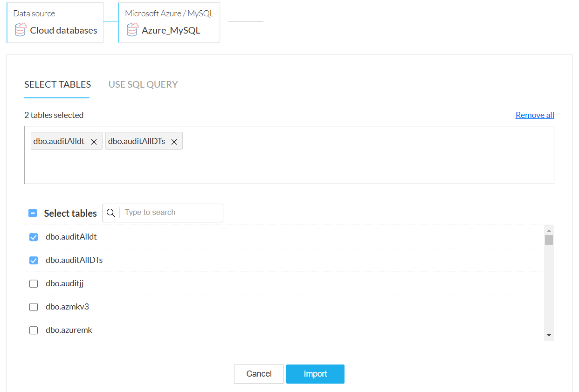Uncheck the dbo.auditAllDTs checkbox
This screenshot has width=579, height=392.
pos(34,261)
